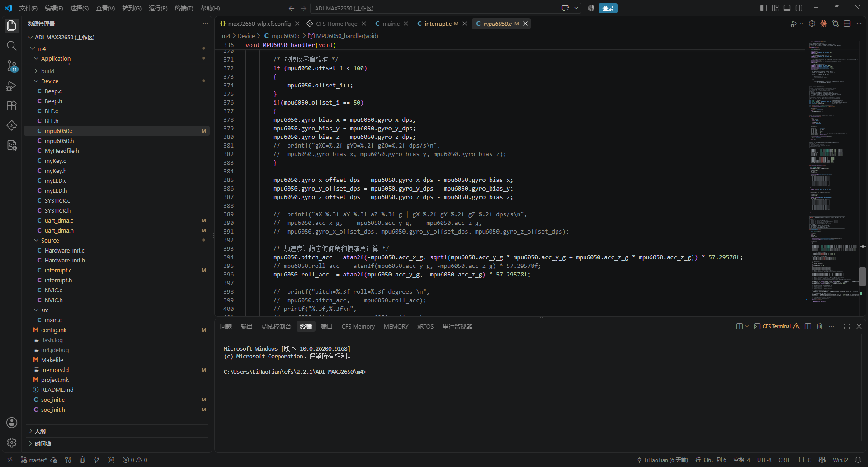868x467 pixels.
Task: Toggle primary side bar visibility
Action: click(764, 8)
